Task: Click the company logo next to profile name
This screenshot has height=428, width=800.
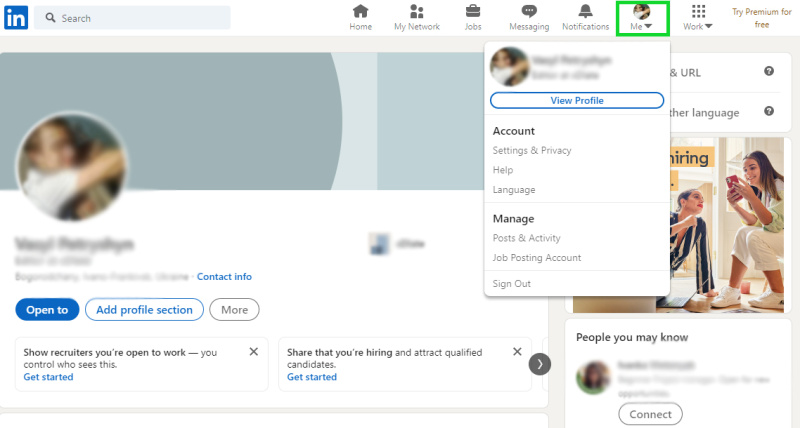Action: tap(379, 244)
